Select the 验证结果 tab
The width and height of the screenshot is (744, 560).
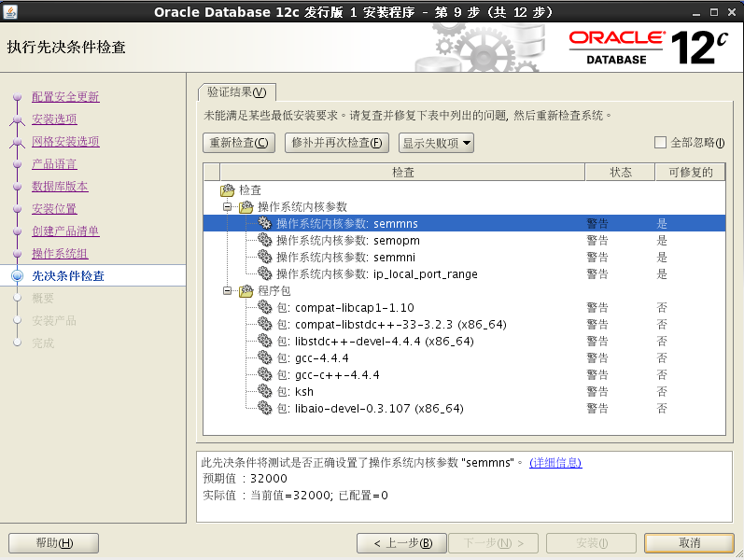tap(237, 92)
